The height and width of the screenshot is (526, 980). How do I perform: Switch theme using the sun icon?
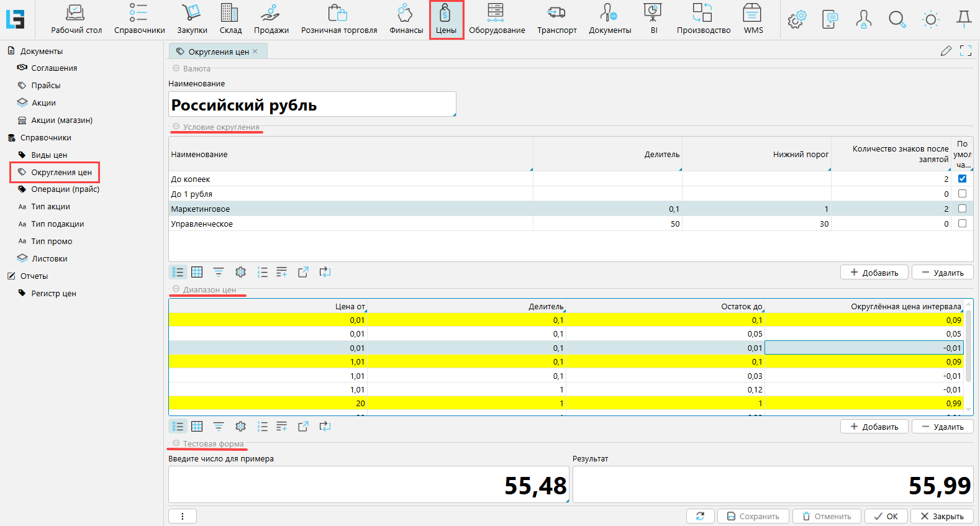930,20
